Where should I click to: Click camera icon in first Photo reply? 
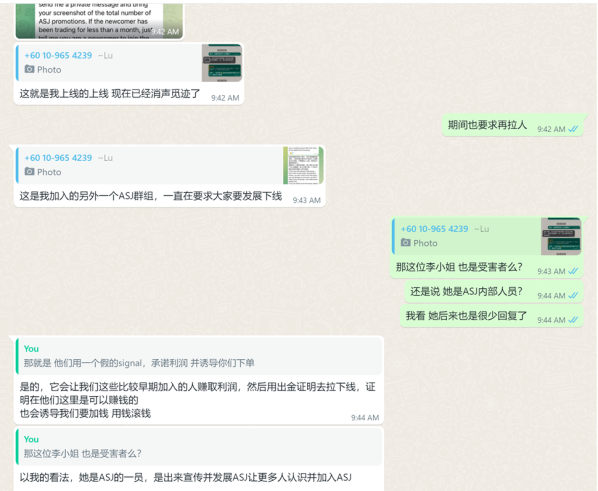29,69
